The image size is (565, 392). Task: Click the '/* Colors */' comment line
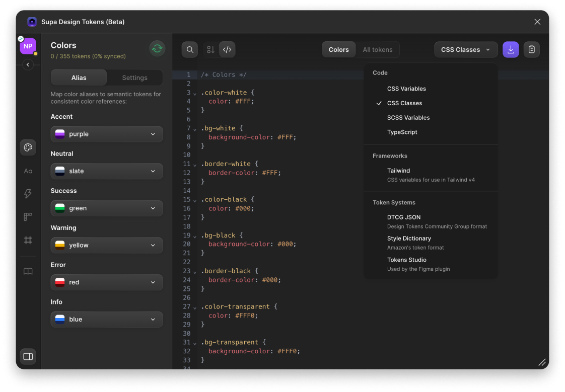(224, 75)
